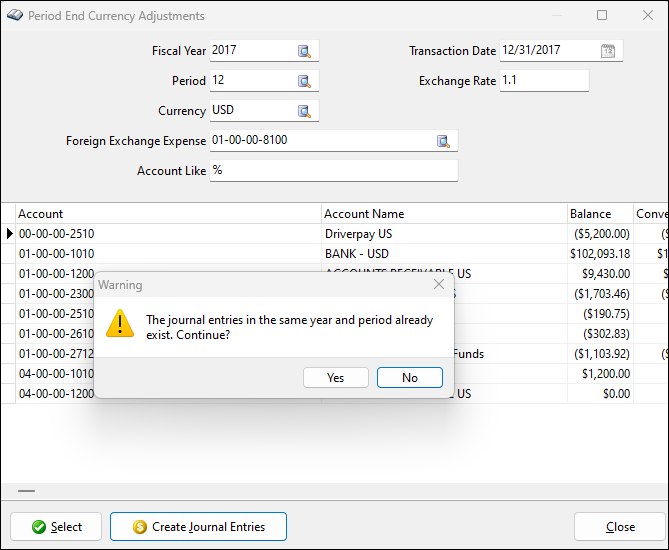Screen dimensions: 669x550
Task: Open Foreign Exchange Expense account lookup
Action: pyautogui.click(x=443, y=141)
